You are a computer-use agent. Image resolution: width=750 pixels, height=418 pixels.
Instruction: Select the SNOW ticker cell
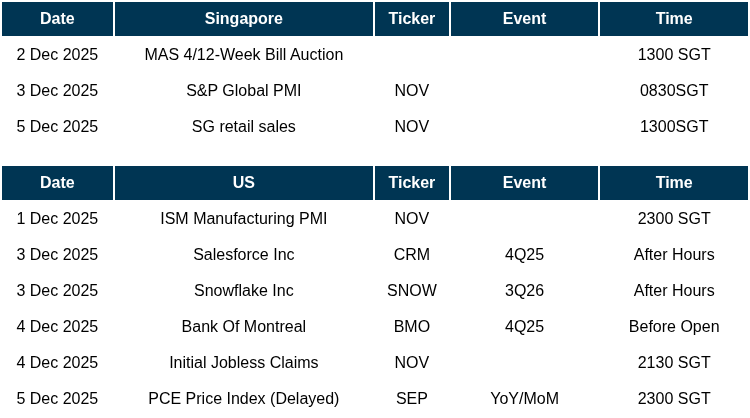411,291
